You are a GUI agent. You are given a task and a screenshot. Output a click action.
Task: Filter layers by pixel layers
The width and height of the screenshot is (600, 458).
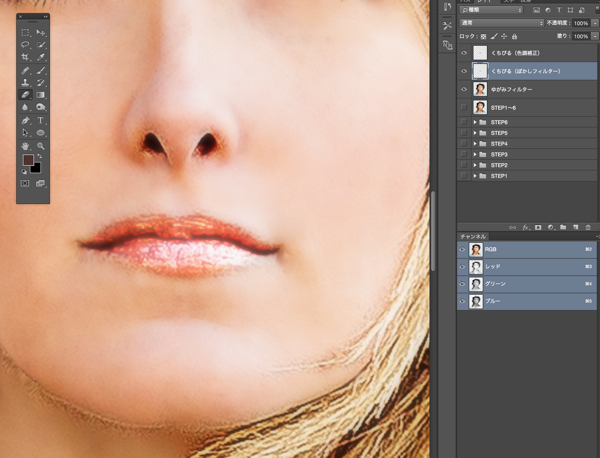536,10
